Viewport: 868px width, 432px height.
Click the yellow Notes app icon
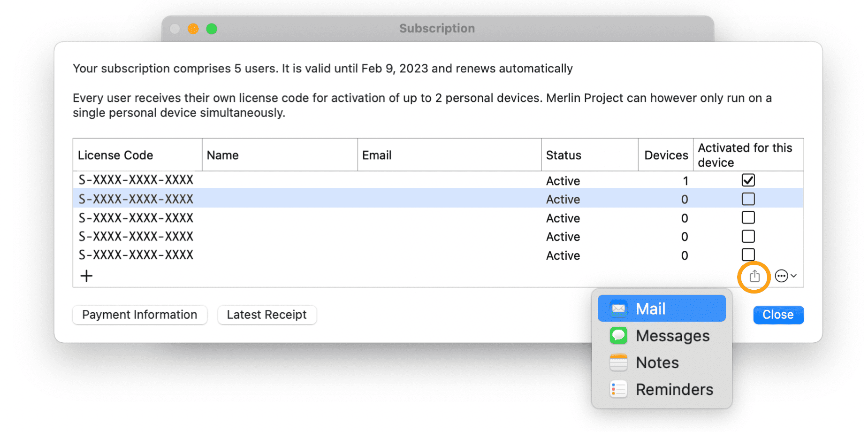tap(618, 363)
